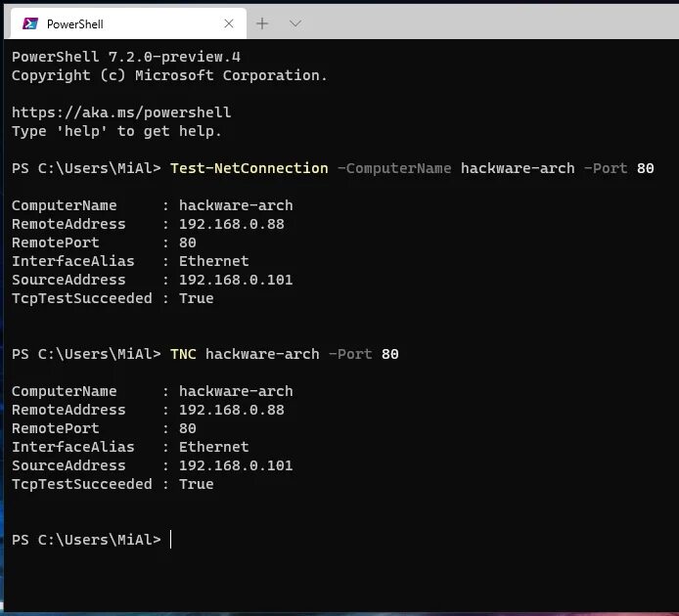Click first output SourceAddress 192.168.0.101
The width and height of the screenshot is (679, 616).
pyautogui.click(x=236, y=280)
